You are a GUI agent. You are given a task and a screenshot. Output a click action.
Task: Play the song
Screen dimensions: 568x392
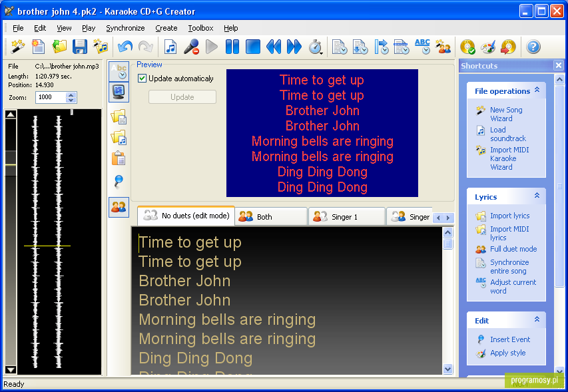[x=212, y=47]
